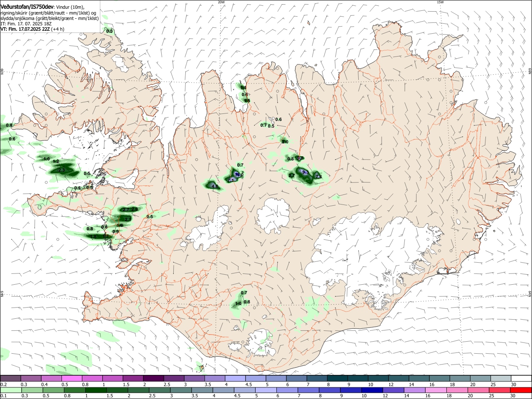Click the 15W longitude label
Viewport: 532px width, 399px height.
tap(440, 2)
